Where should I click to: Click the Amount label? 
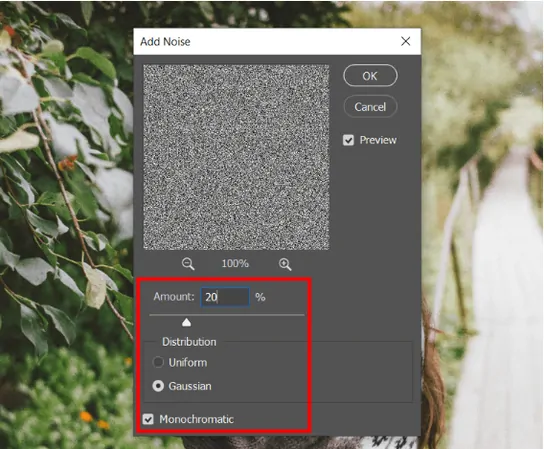coord(174,297)
